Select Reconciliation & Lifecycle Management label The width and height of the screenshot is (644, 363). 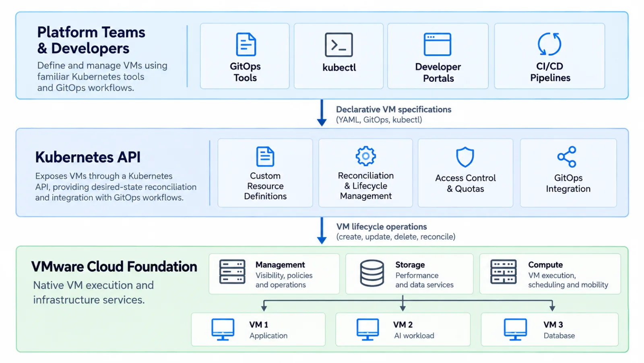(366, 186)
